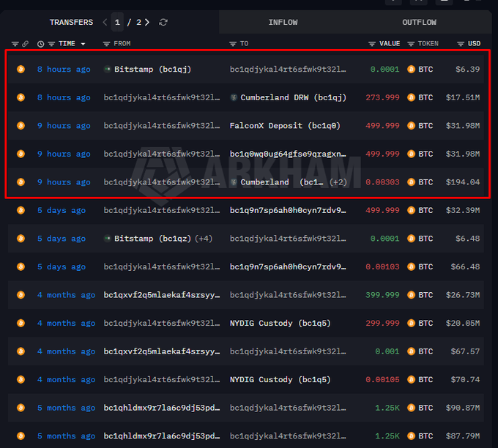Click the 273.999 value cell
This screenshot has width=498, height=448.
coord(382,97)
